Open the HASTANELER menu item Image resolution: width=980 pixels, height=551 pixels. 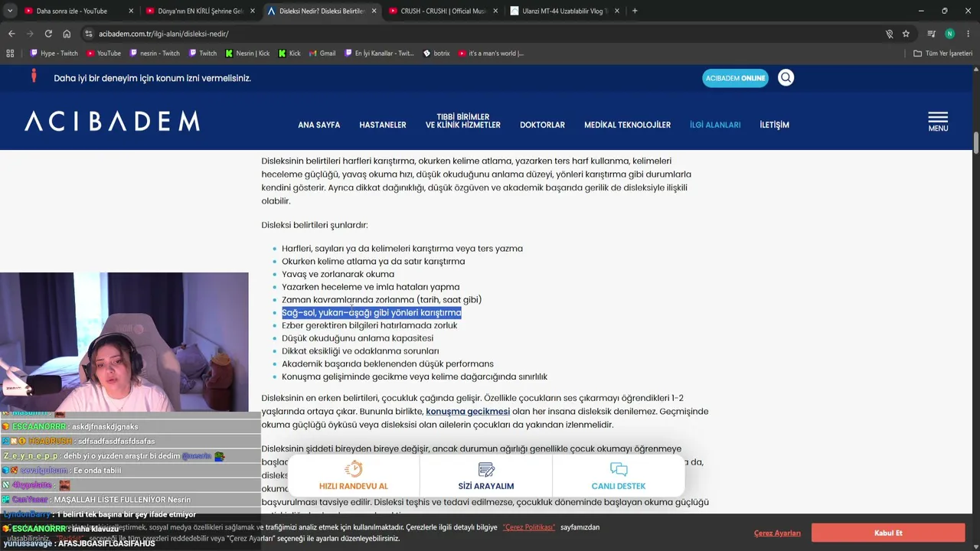coord(383,125)
